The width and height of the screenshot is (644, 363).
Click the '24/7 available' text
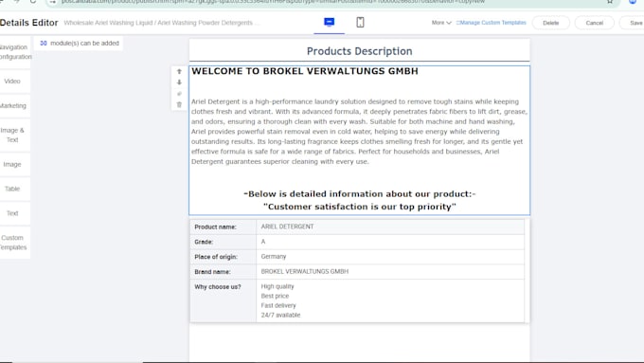coord(280,315)
